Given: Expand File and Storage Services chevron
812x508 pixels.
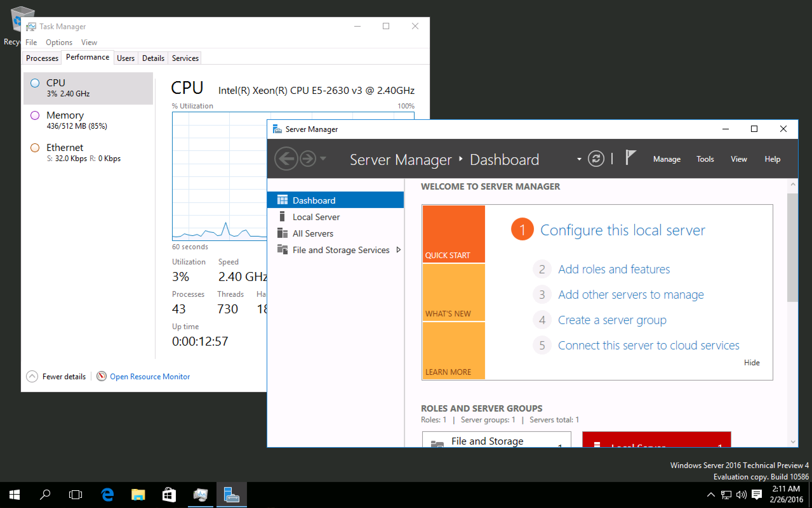Looking at the screenshot, I should coord(399,250).
